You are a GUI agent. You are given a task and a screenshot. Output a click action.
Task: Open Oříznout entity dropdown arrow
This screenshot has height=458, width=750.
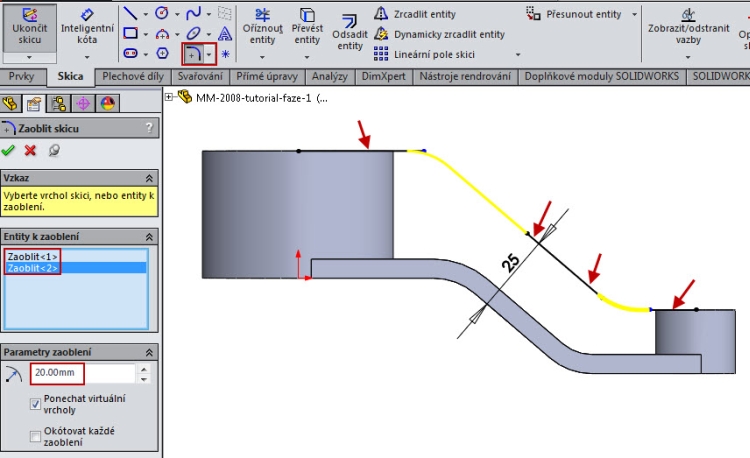coord(262,57)
